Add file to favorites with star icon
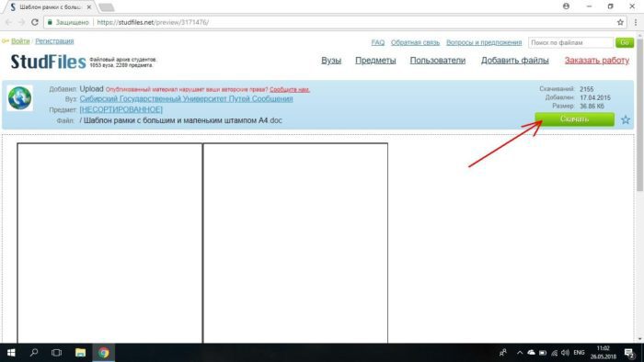Viewport: 644px width, 362px height. [x=626, y=119]
